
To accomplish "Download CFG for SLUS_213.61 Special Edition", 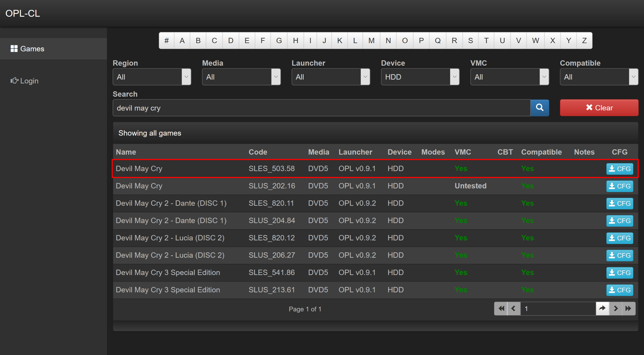I will click(620, 290).
